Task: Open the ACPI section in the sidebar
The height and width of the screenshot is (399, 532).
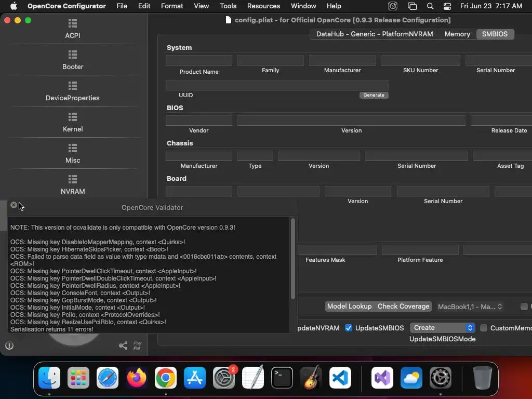Action: tap(73, 29)
